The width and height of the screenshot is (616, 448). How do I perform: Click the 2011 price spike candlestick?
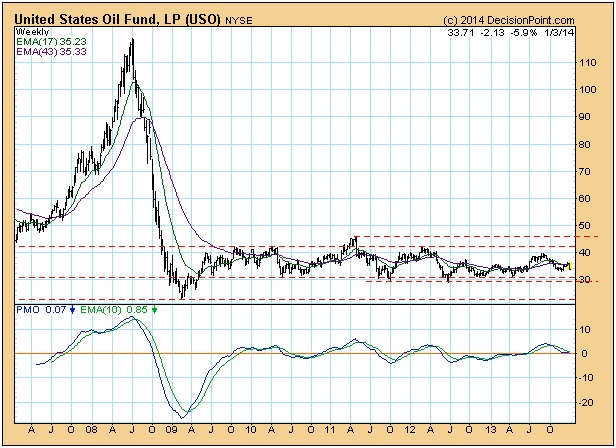[352, 239]
